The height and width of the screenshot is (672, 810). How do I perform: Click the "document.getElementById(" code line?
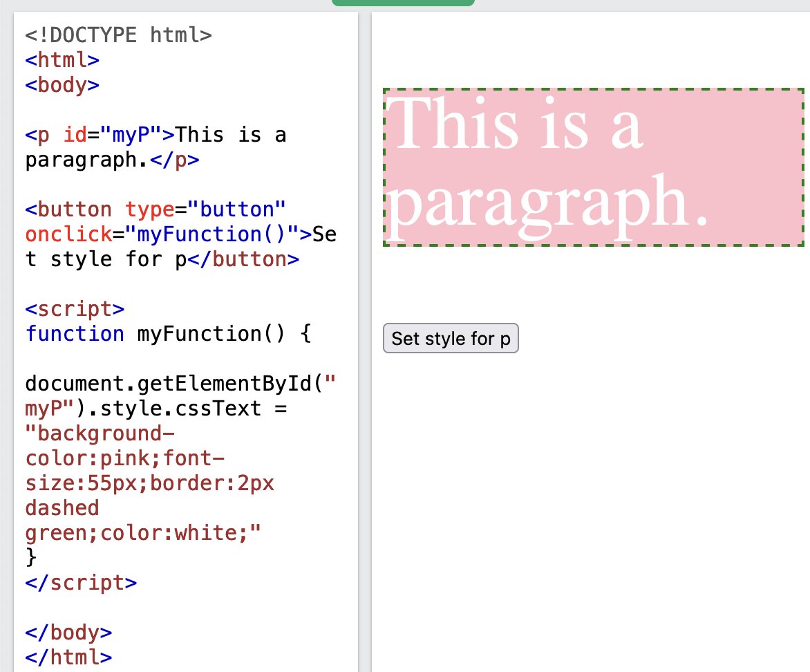[x=180, y=384]
